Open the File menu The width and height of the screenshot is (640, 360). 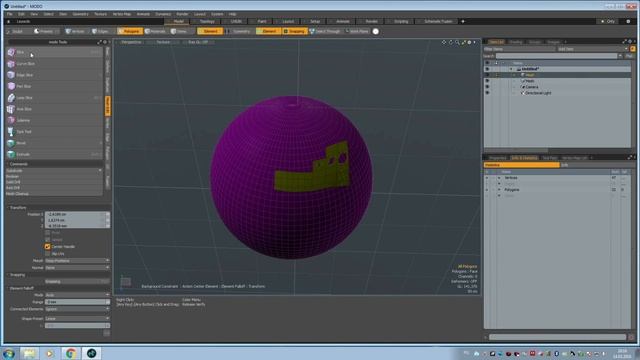[x=9, y=14]
